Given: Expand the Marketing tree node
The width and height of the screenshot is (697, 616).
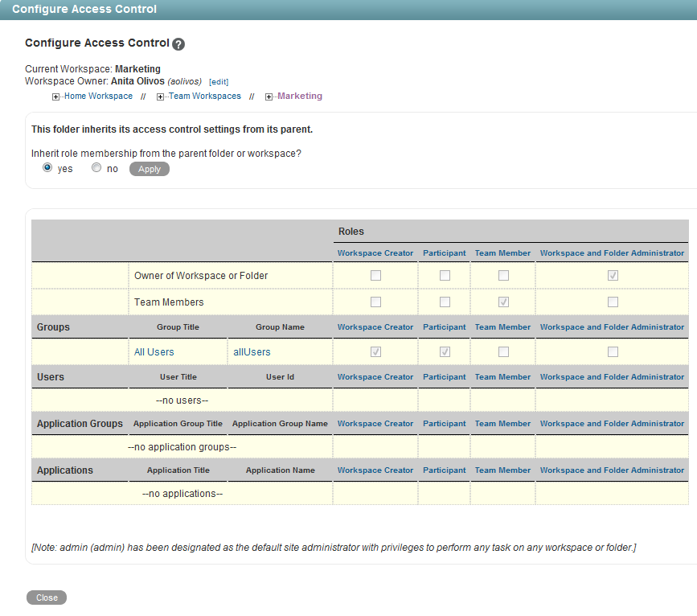Looking at the screenshot, I should click(x=269, y=97).
